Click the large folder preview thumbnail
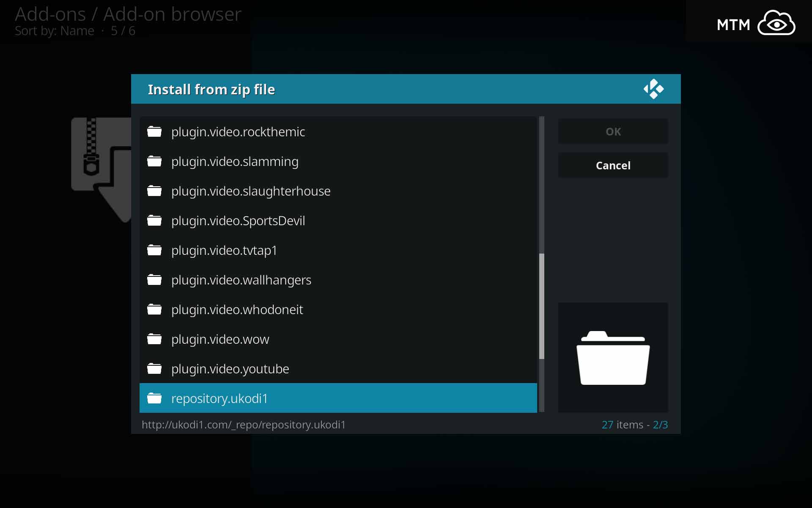 [613, 358]
